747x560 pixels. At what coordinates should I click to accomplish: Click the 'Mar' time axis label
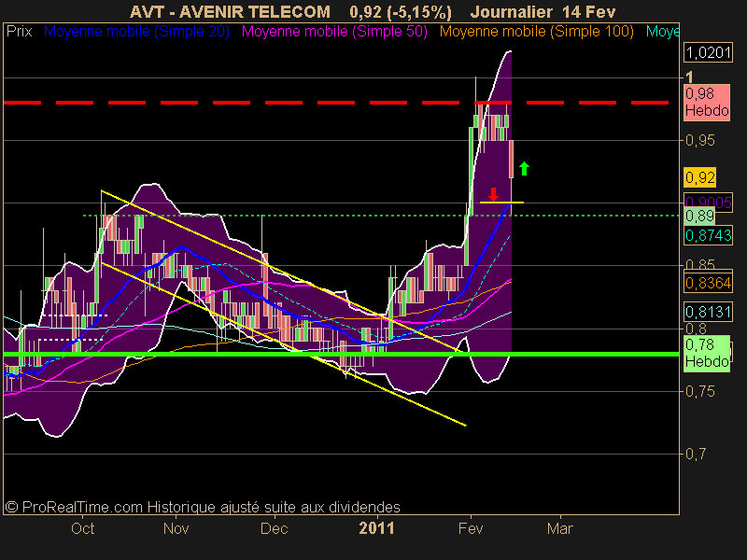[559, 528]
